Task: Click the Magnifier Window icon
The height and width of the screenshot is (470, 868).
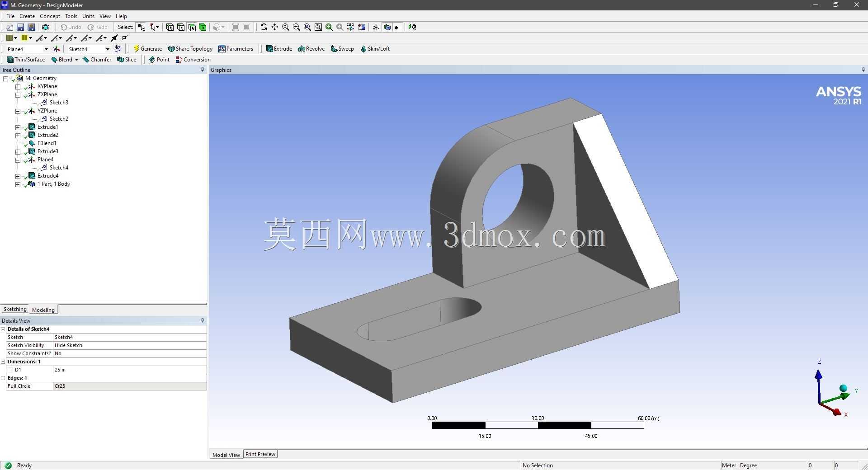Action: tap(318, 27)
